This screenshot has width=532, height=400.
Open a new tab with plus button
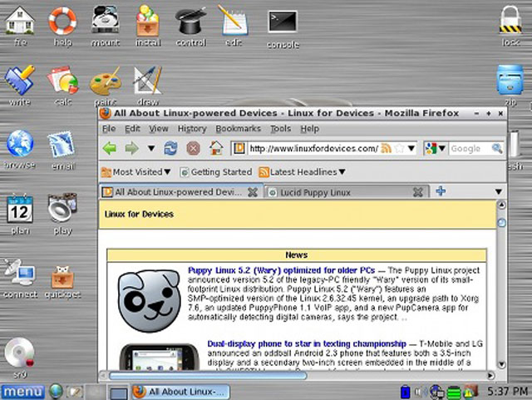[441, 191]
